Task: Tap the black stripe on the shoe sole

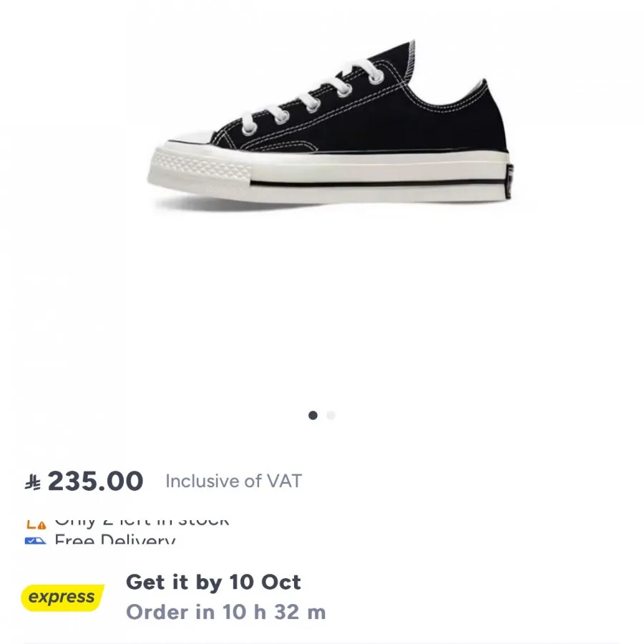Action: tap(379, 185)
